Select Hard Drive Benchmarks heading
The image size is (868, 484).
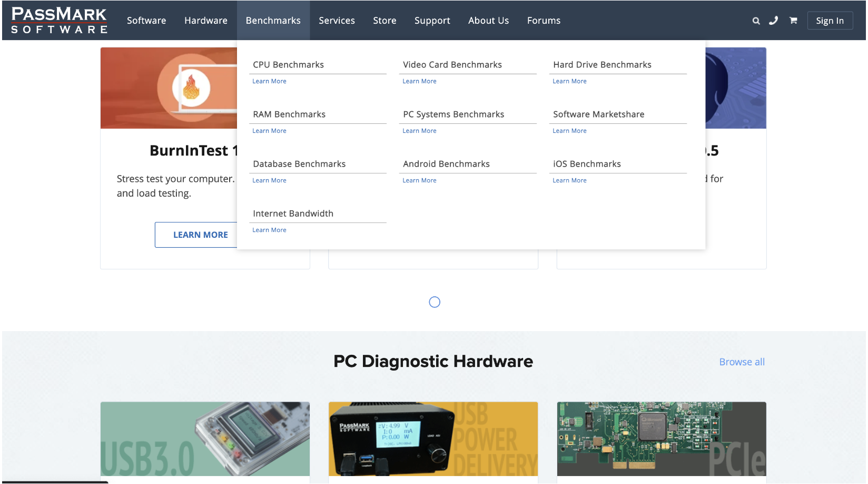coord(602,65)
